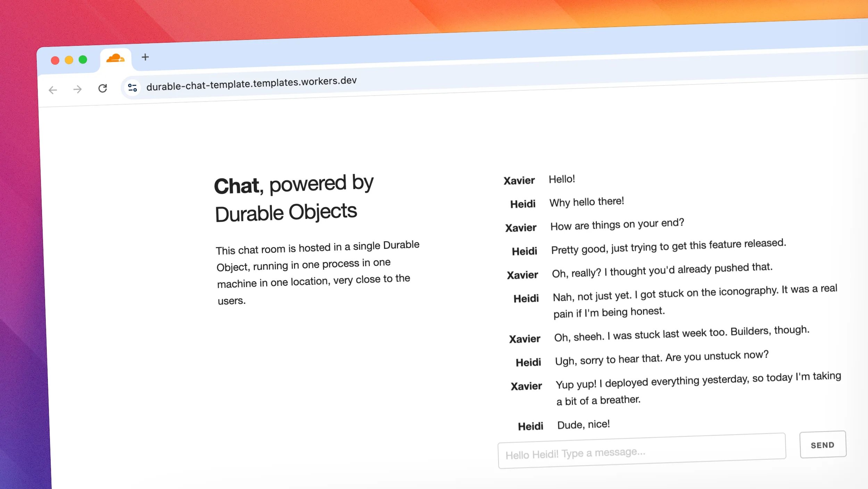Click the 'Pretty good, just trying' message
This screenshot has width=868, height=489.
668,246
